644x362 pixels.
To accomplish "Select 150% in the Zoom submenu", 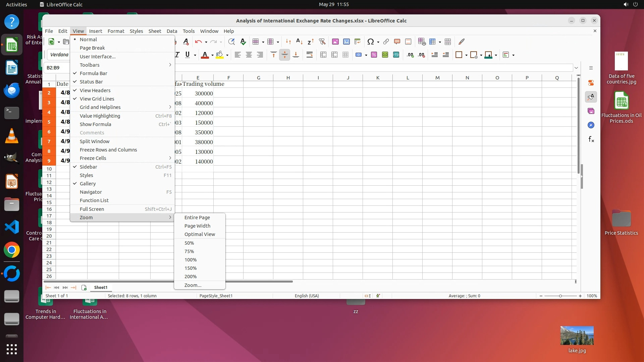I will coord(190,268).
